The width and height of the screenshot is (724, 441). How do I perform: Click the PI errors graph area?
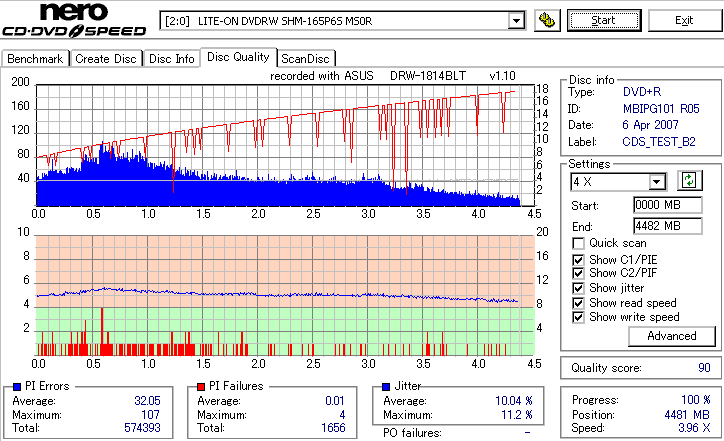[285, 145]
